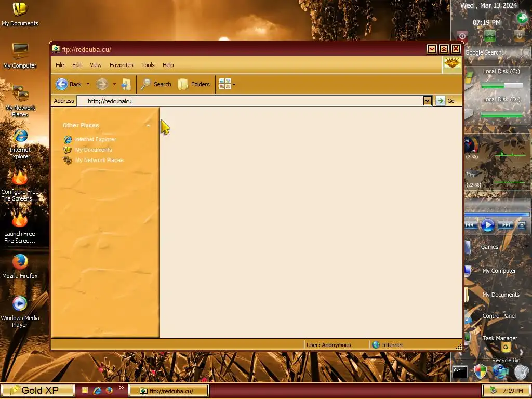Open the Address bar dropdown list
532x399 pixels.
[427, 101]
